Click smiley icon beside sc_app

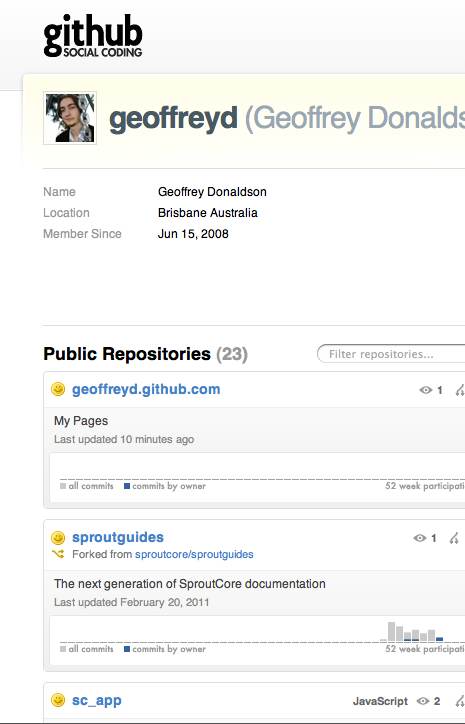coord(58,700)
